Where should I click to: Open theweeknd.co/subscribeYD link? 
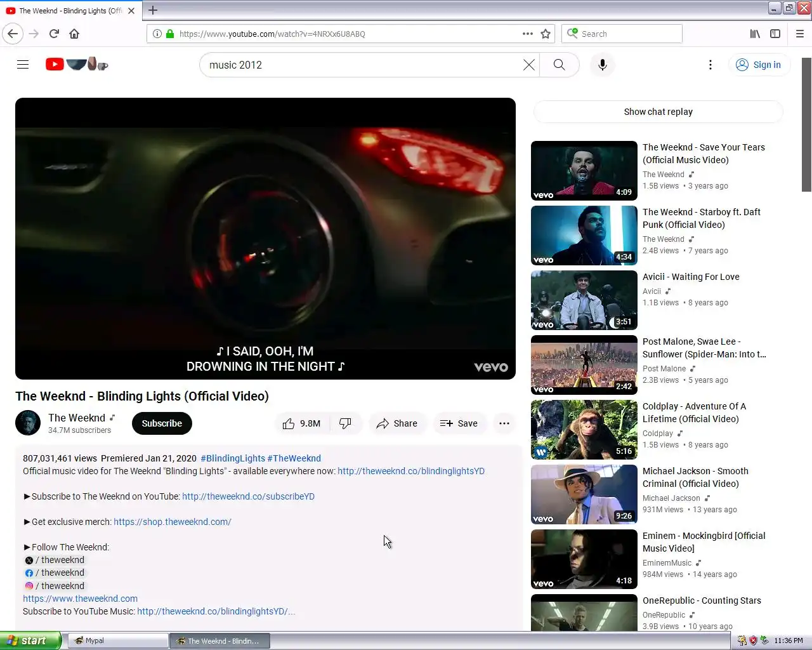coord(248,496)
